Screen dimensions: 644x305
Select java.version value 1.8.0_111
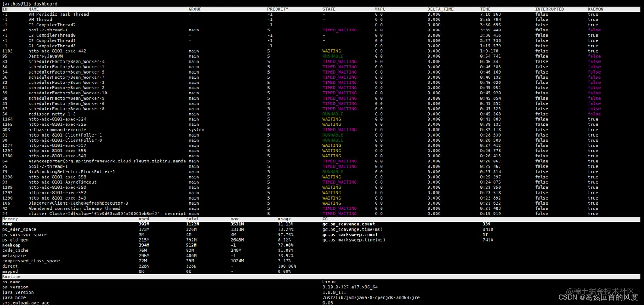click(334, 292)
